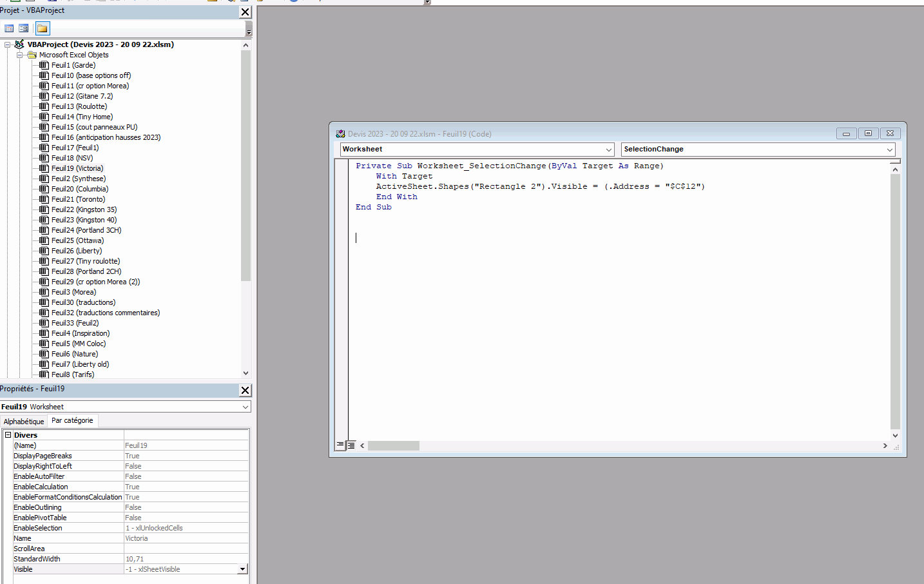The image size is (924, 584).
Task: Click the Microsoft Excel Objets folder icon
Action: [x=32, y=55]
